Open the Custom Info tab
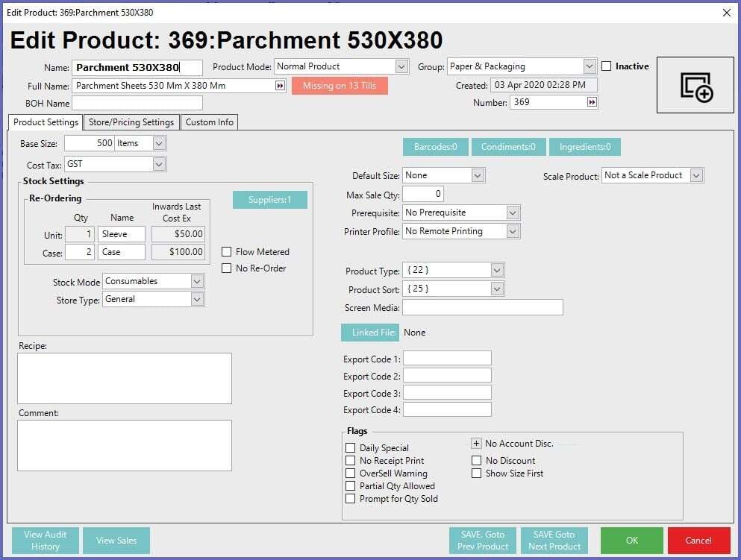This screenshot has height=560, width=741. tap(210, 122)
